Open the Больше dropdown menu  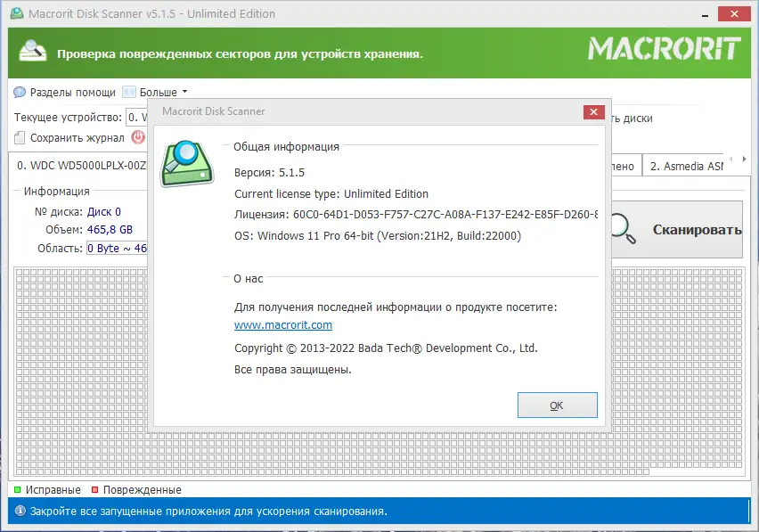[x=159, y=92]
